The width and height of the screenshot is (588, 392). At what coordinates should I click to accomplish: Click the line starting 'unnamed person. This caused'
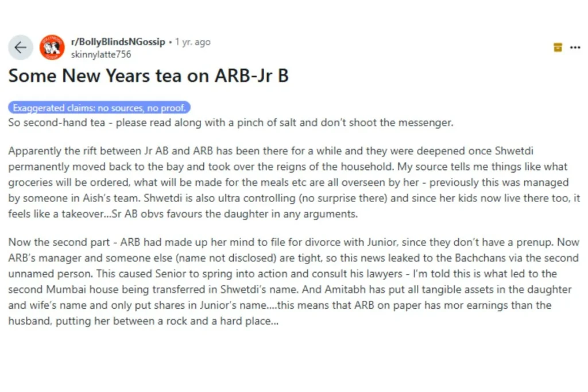coord(283,274)
